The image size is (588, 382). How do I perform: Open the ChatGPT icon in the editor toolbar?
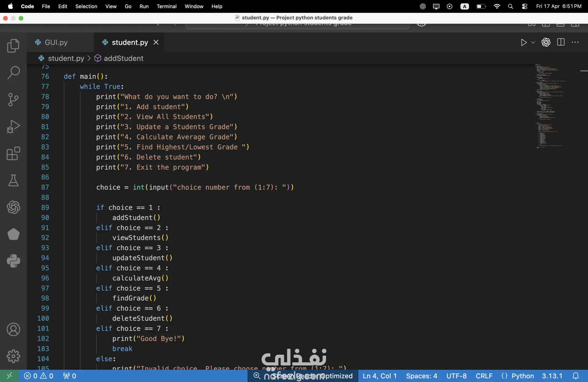(x=546, y=42)
